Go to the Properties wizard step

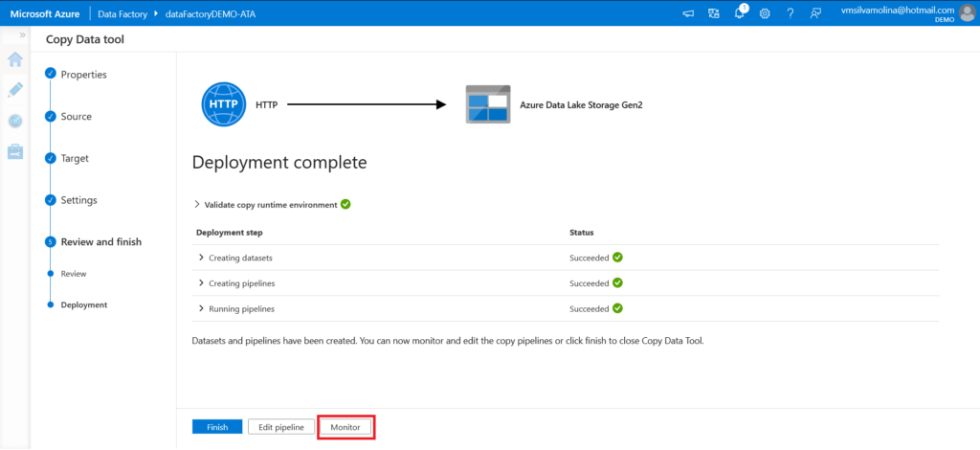pos(84,75)
